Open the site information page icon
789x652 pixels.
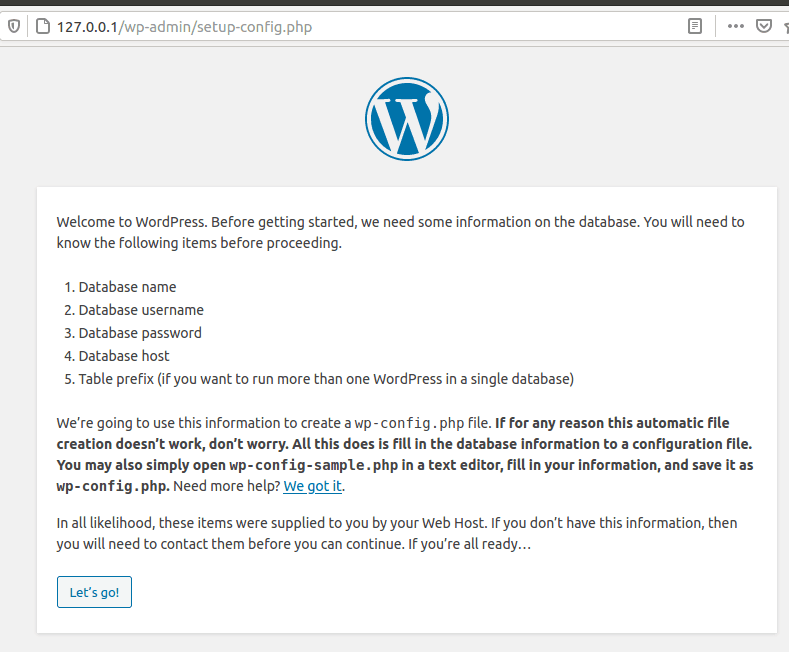pyautogui.click(x=41, y=27)
